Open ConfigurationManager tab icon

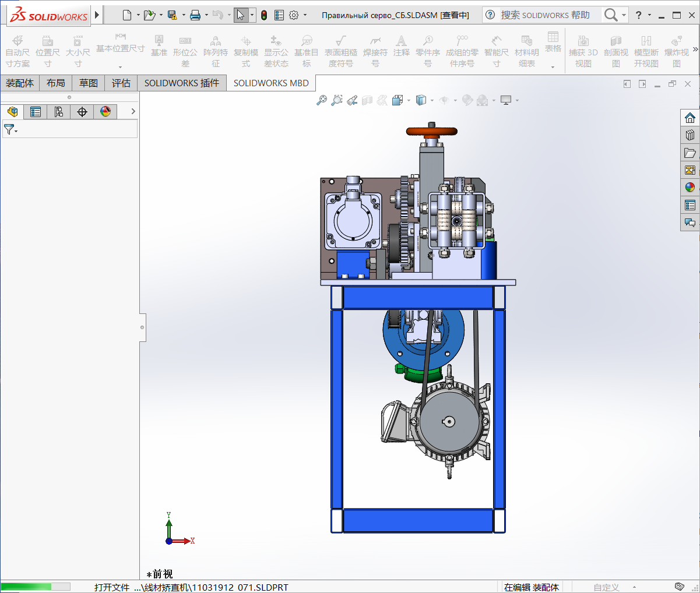tap(59, 111)
